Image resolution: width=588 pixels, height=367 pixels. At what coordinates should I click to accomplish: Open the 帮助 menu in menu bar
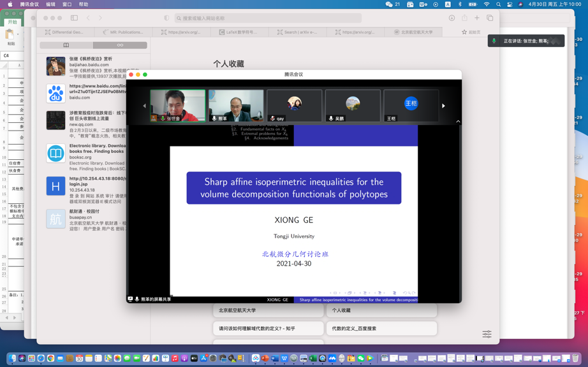click(x=84, y=4)
